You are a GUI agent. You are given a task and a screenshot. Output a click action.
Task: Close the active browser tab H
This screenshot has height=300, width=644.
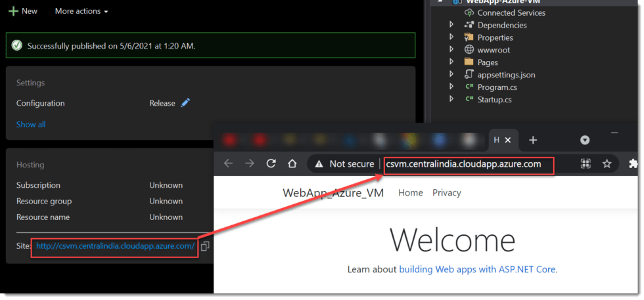pos(507,140)
